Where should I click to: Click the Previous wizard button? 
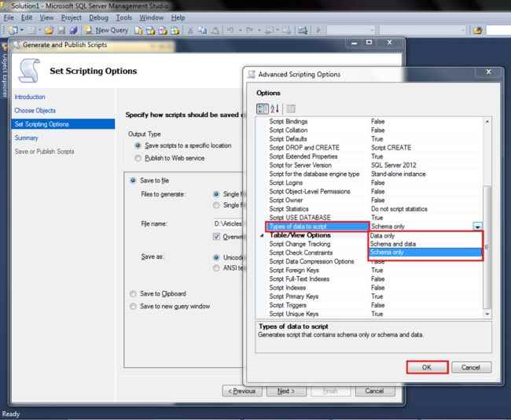242,391
